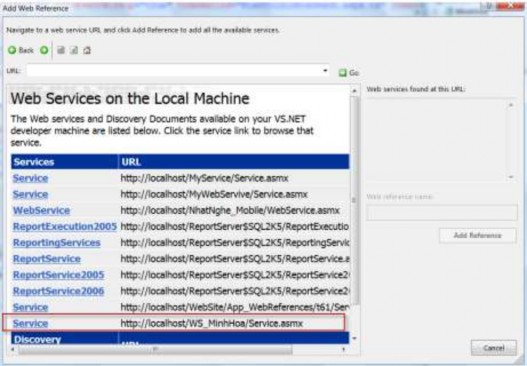
Task: Click the found-services list scroll-down arrow
Action: [x=511, y=177]
